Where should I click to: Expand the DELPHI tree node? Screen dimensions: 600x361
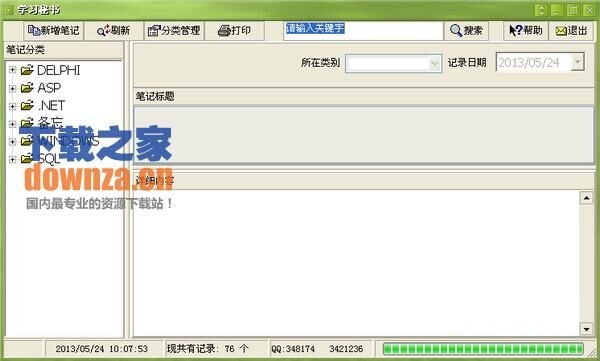(x=12, y=70)
